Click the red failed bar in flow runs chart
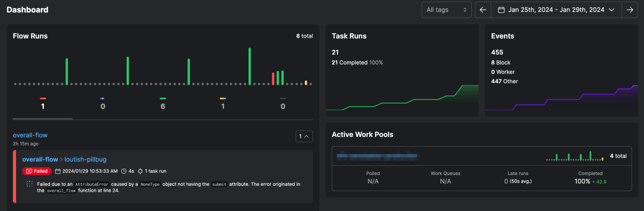644x211 pixels. (x=273, y=78)
